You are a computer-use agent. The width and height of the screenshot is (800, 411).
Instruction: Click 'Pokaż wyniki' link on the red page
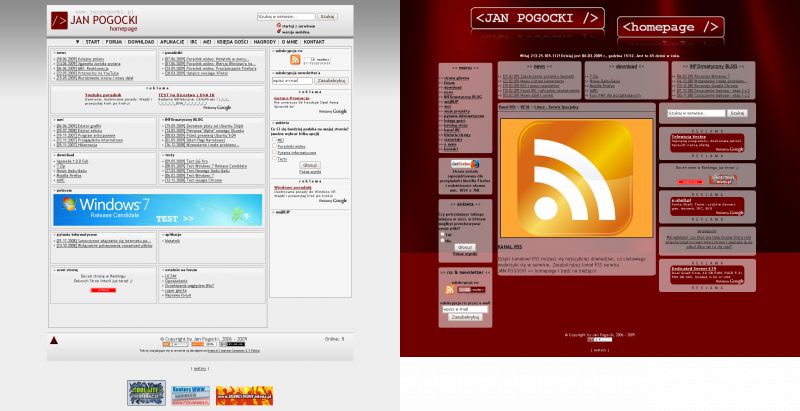[465, 254]
